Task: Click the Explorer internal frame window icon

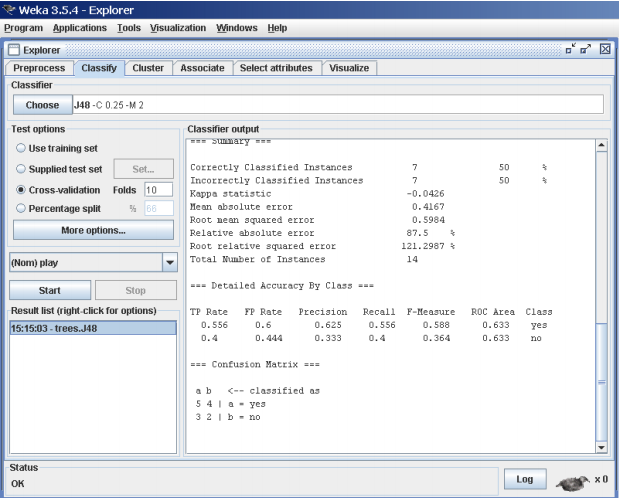Action: (x=14, y=50)
